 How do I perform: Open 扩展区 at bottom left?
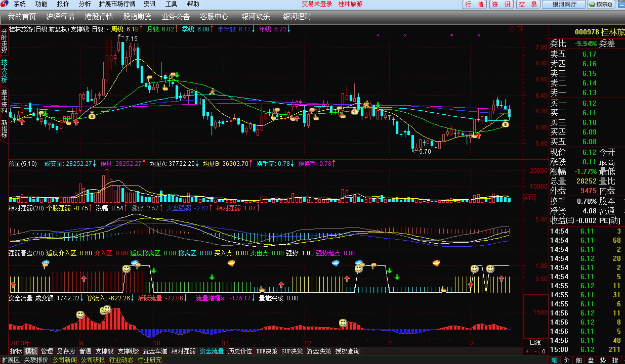(10, 360)
